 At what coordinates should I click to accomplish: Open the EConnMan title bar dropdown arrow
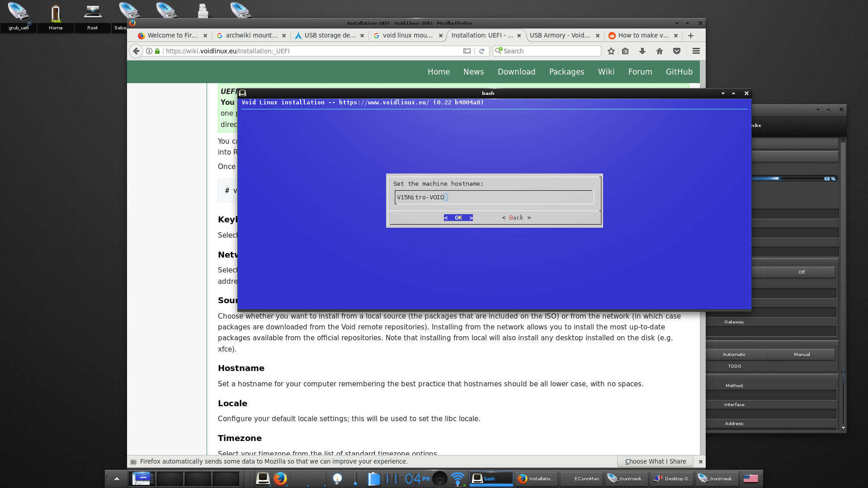point(818,109)
